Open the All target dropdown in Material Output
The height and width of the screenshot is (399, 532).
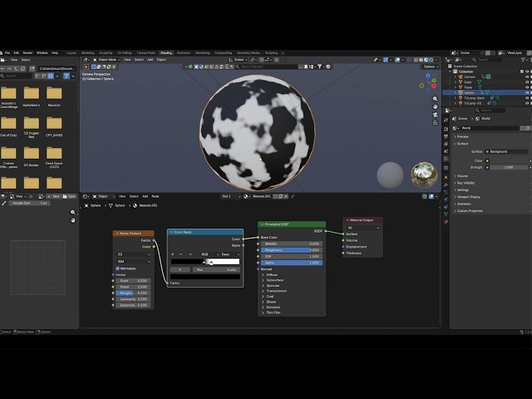[x=363, y=228]
